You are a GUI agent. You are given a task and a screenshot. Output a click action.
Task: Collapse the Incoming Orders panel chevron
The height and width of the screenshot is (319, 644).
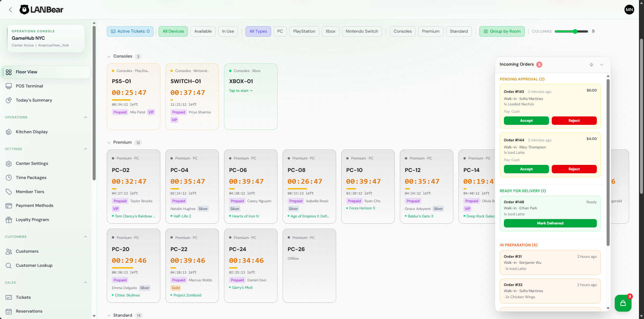click(x=602, y=65)
